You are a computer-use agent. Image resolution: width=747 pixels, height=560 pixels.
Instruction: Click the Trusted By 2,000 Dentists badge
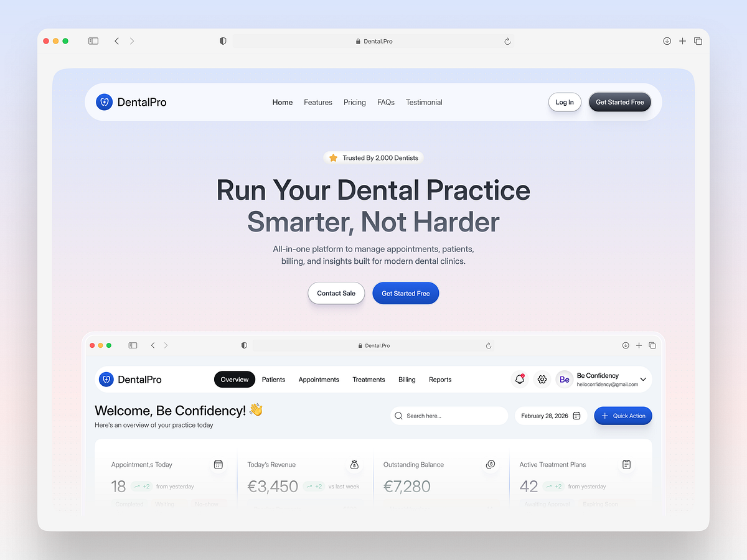(373, 157)
